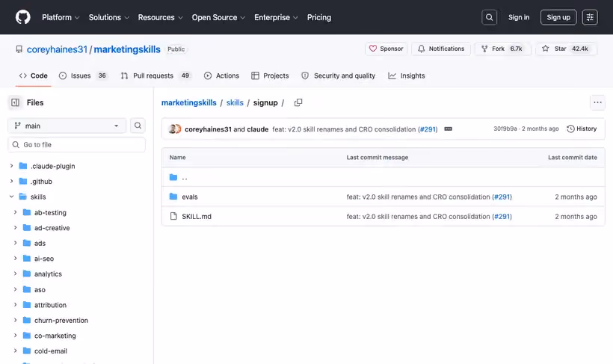613x364 pixels.
Task: Open the Insights tab
Action: 407,75
